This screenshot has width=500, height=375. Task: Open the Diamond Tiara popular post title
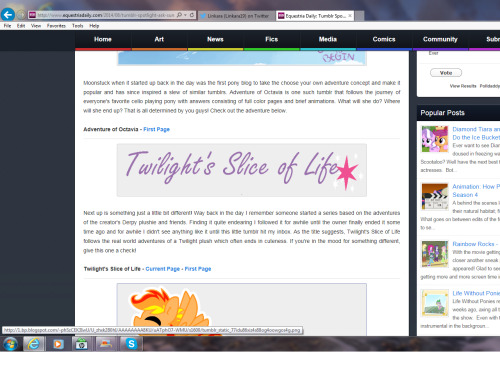point(476,133)
